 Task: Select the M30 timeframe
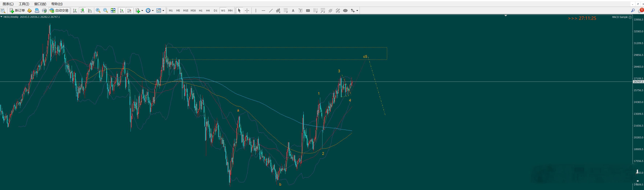193,11
